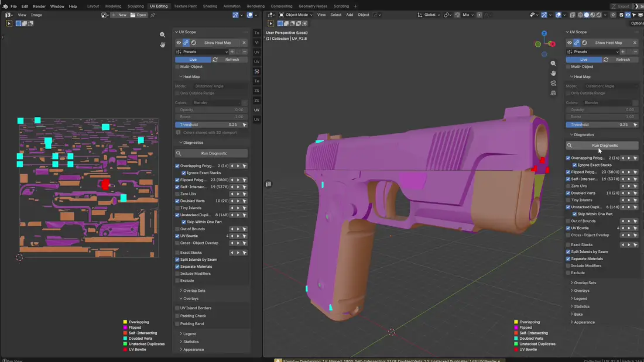Click Show Heat Map in 3D viewport panel
The image size is (644, 362).
(609, 43)
